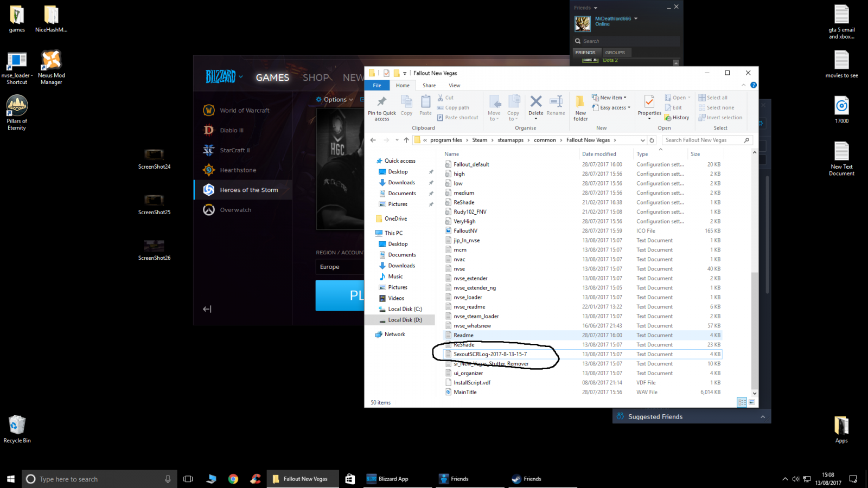Screen dimensions: 868x488
Task: Click Edit in the Open group
Action: click(673, 107)
